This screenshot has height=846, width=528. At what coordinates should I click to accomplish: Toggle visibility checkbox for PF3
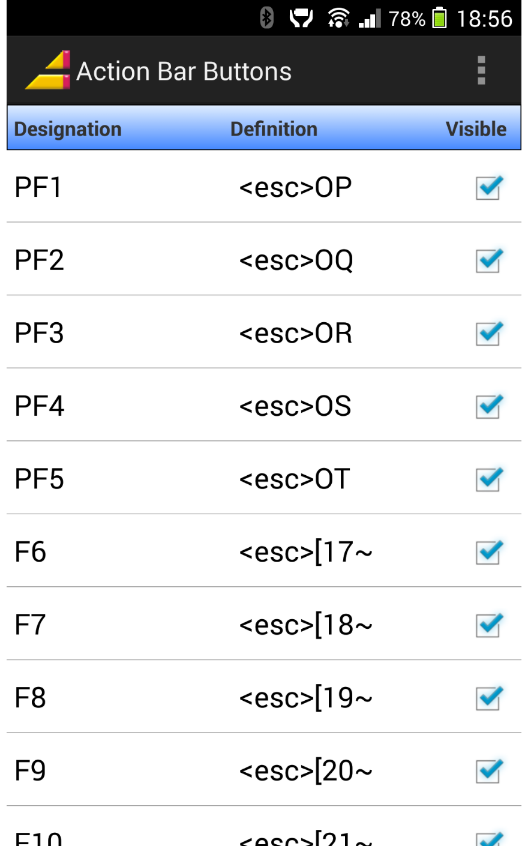click(x=489, y=333)
